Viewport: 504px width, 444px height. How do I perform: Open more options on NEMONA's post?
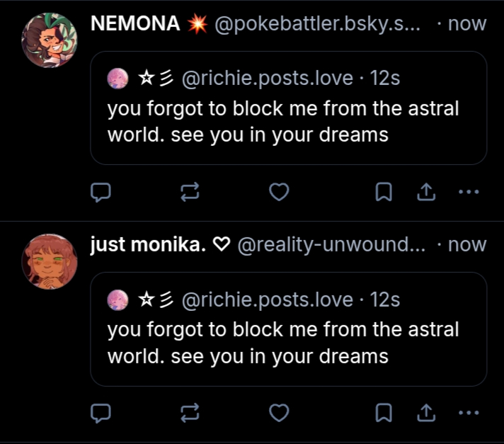pos(469,191)
